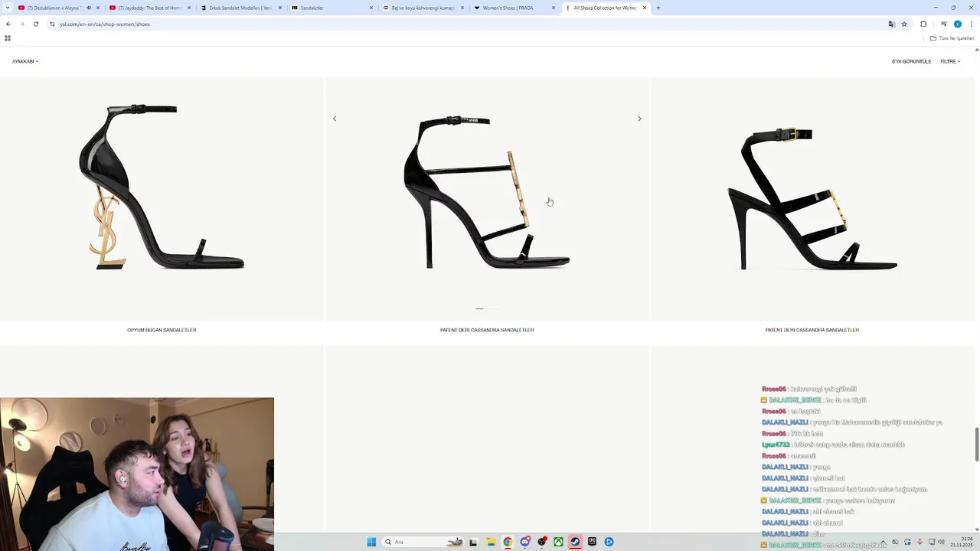Bookmark this page with the star icon
Screen dimensions: 980x551
coord(904,24)
